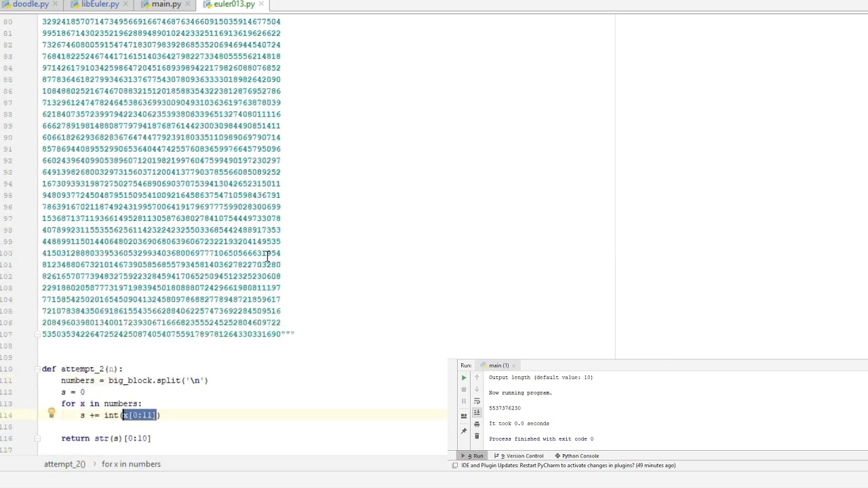Show quick-fix lightbulb suggestions
The image size is (868, 488).
point(51,413)
